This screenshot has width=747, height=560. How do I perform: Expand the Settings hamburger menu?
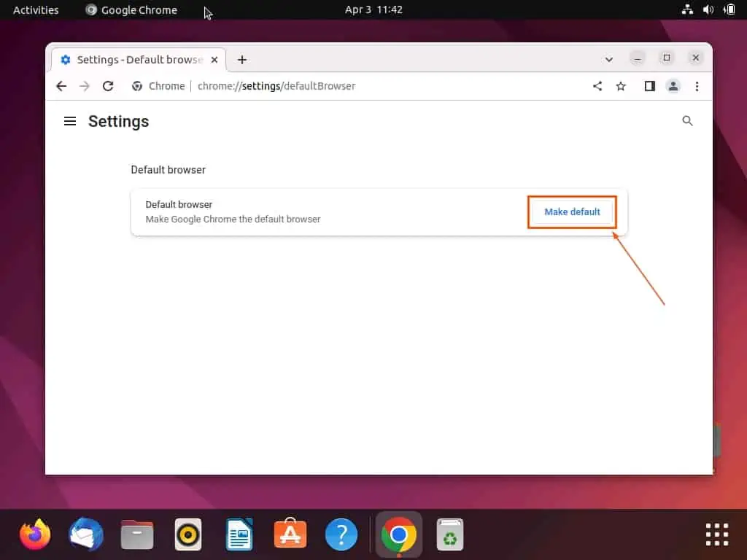tap(69, 121)
